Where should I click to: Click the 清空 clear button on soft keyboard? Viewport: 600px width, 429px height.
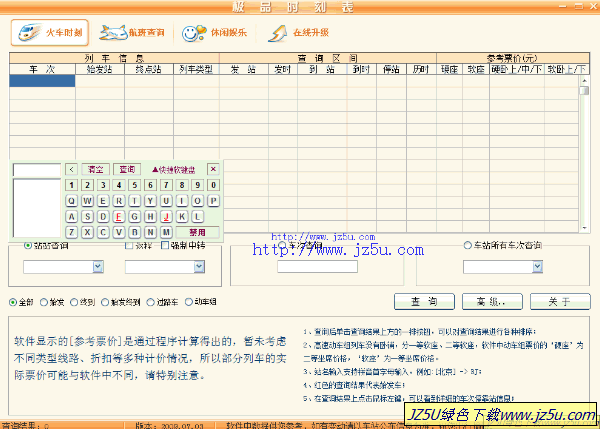click(x=95, y=169)
